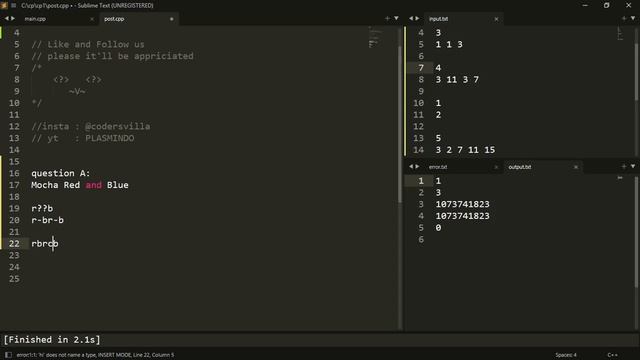Open the Sublime Text hamburger menu
640x360 pixels.
pos(13,5)
